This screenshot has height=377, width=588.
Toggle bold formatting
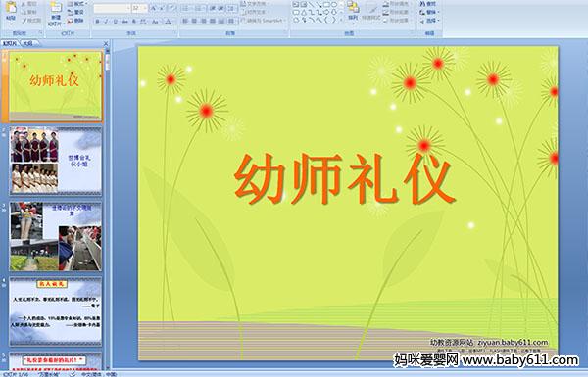pyautogui.click(x=97, y=22)
